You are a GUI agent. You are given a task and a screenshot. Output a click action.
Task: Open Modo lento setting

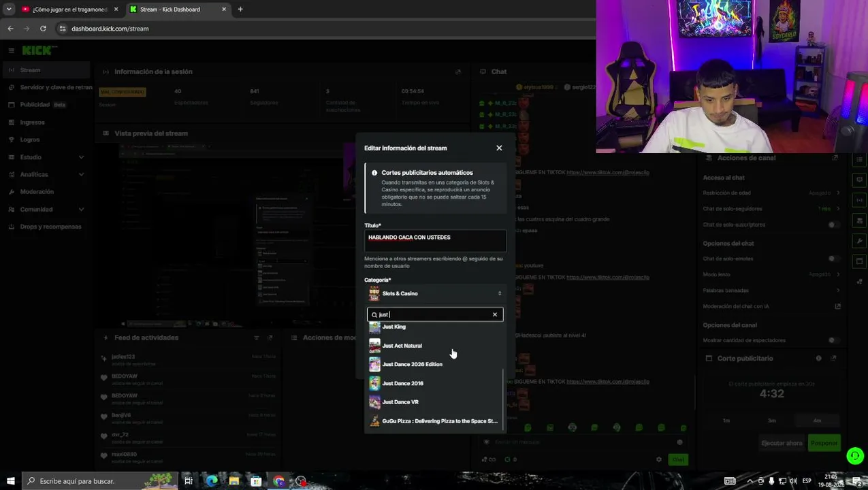(x=771, y=274)
